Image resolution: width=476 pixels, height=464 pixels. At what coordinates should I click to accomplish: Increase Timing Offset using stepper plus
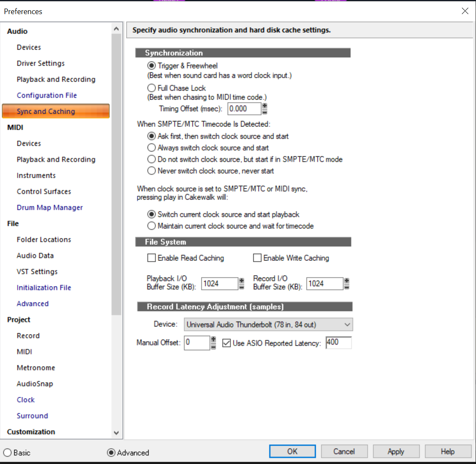point(264,106)
